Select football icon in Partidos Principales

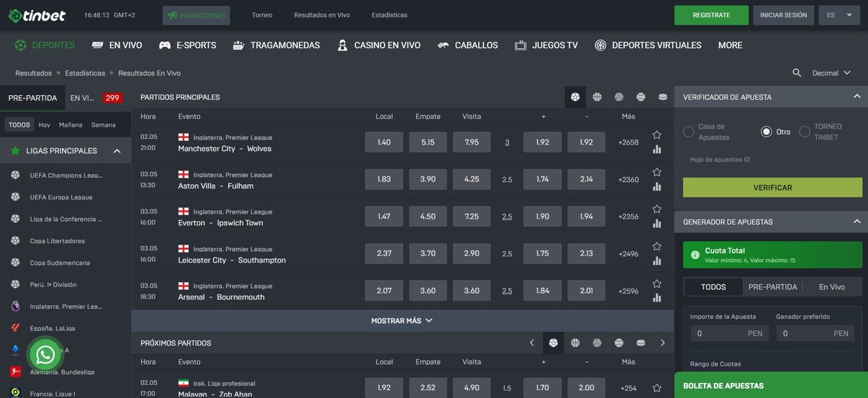pos(575,96)
